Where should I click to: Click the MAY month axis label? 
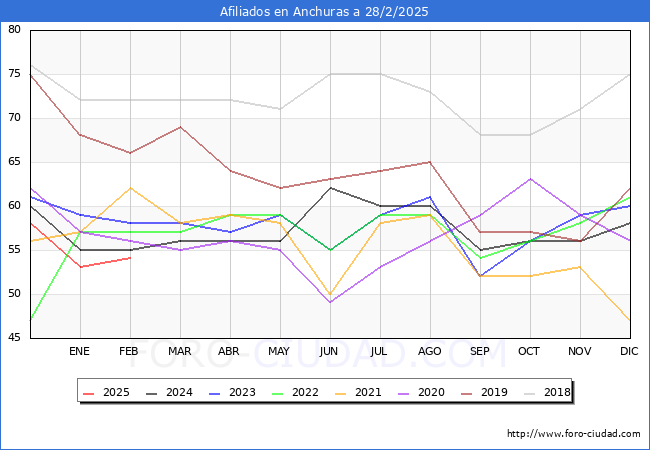(279, 351)
